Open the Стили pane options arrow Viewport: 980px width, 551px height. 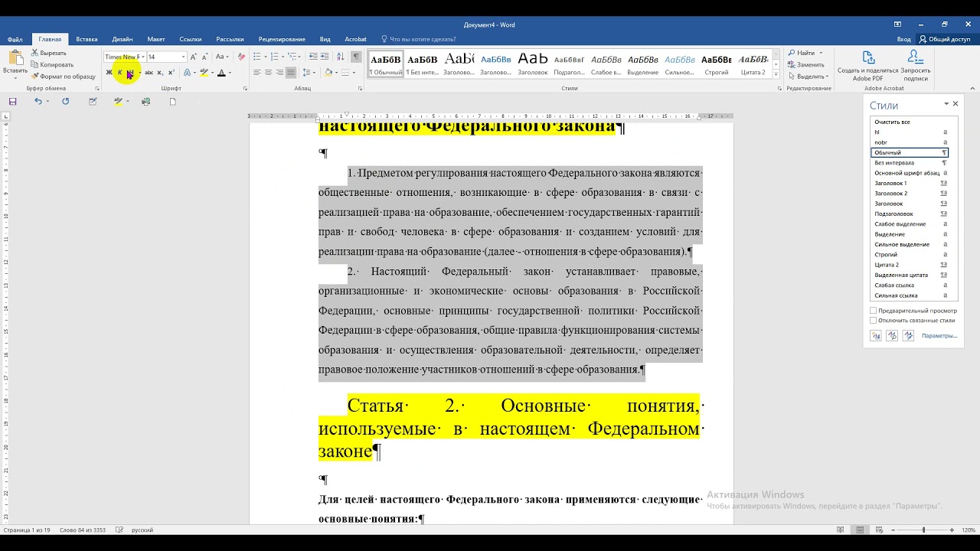tap(946, 104)
